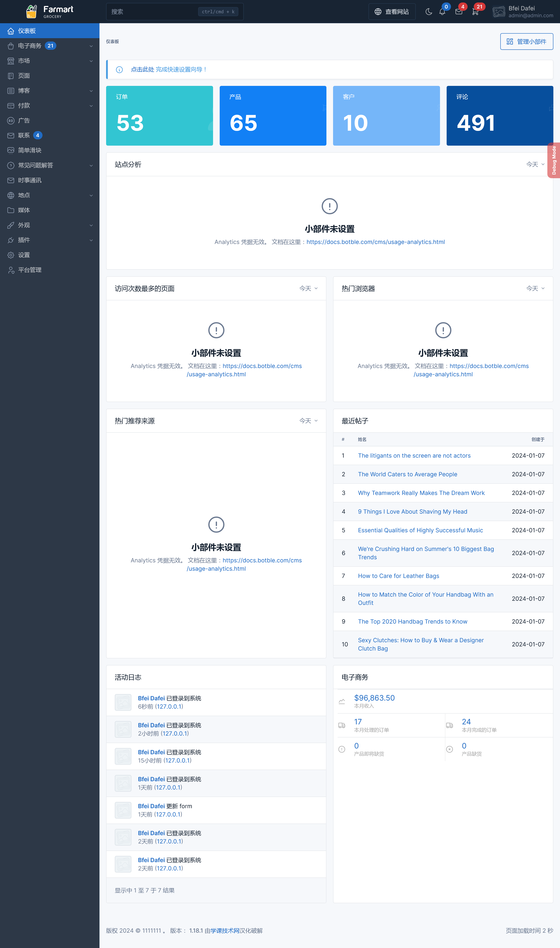Click the shopping cart orders icon
Viewport: 560px width, 948px height.
click(475, 12)
